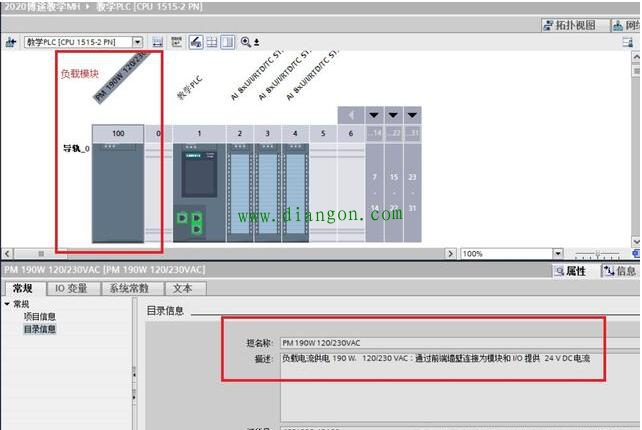
Task: Click the 描述 description text box
Action: 461,387
